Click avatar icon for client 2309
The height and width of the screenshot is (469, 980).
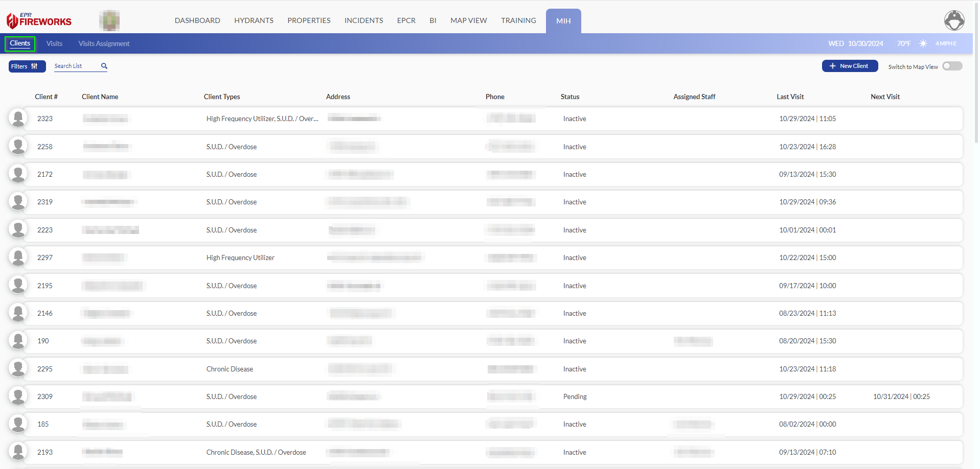tap(18, 396)
